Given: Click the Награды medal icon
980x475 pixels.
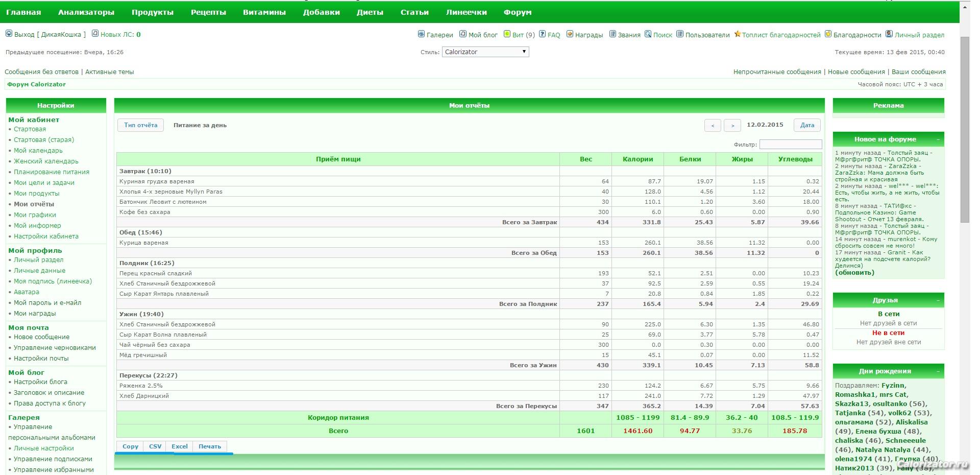Looking at the screenshot, I should click(x=570, y=34).
